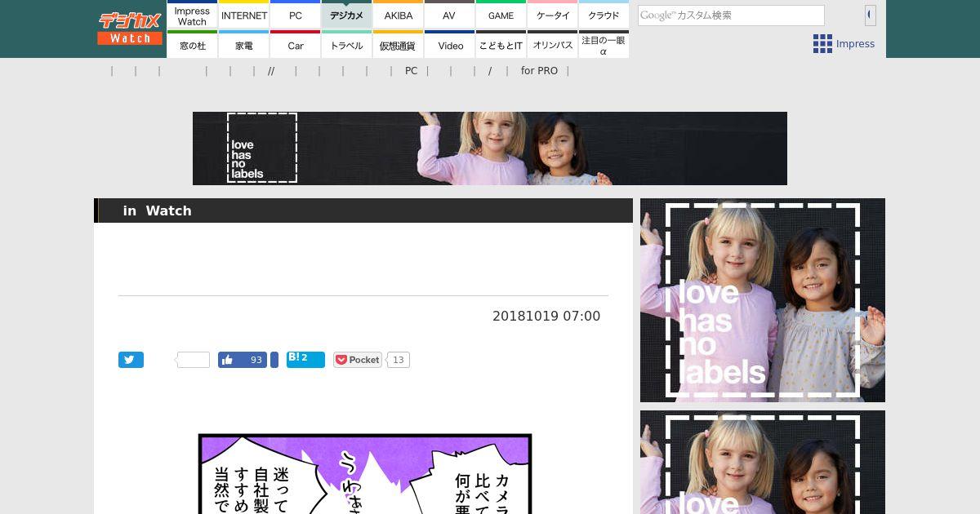Switch to the PC Watch tab

pos(296,15)
